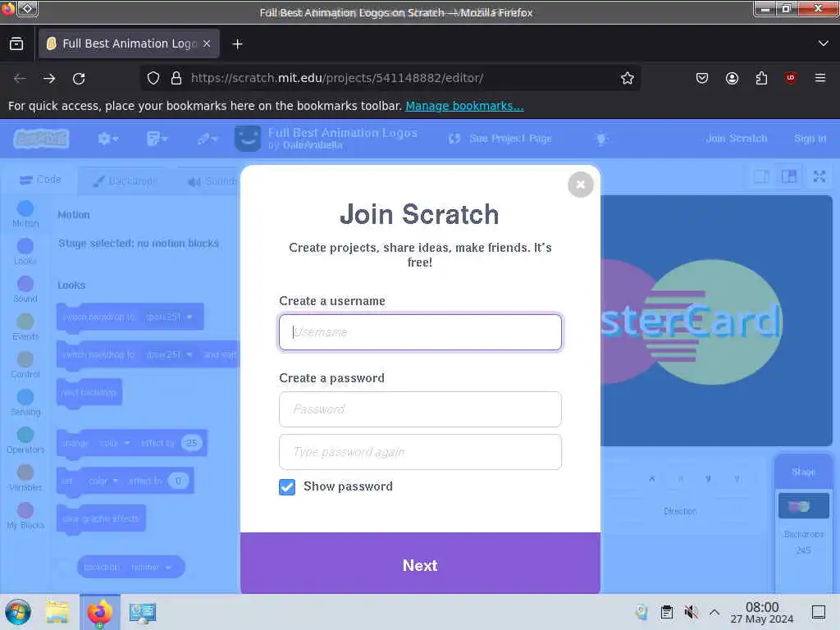Image resolution: width=840 pixels, height=630 pixels.
Task: Open the Scratch Edit menu
Action: point(207,139)
